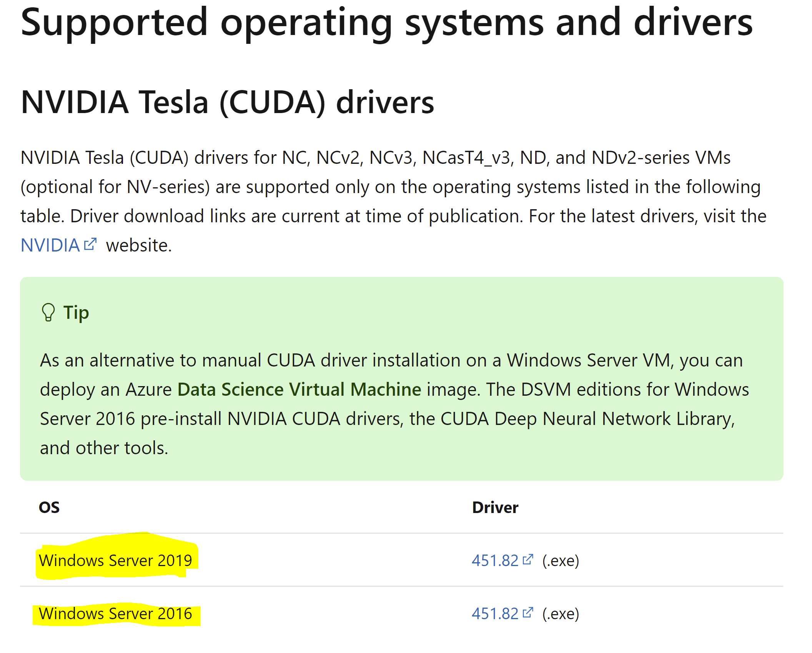This screenshot has width=812, height=653.
Task: Click the OS column header
Action: (x=49, y=508)
